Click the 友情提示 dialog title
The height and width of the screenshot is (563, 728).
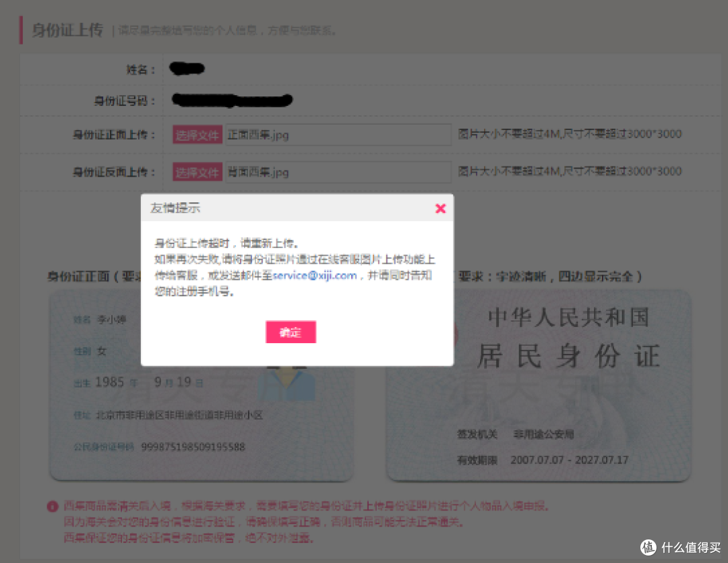tap(175, 208)
